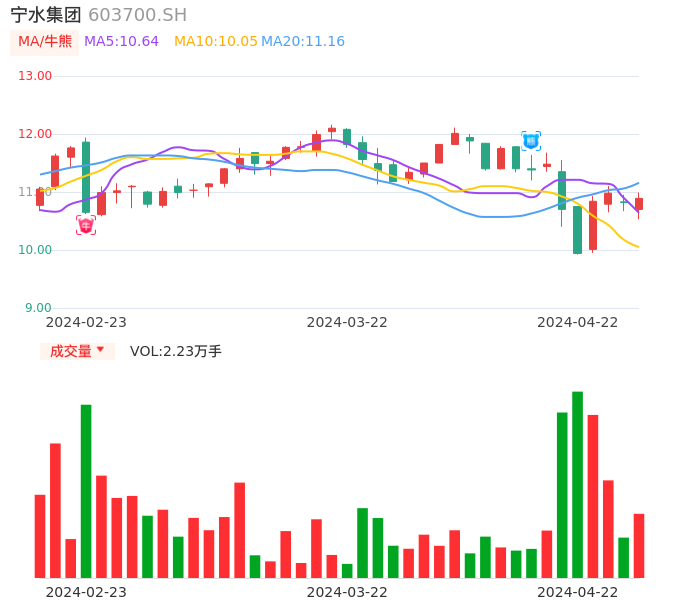Click the 9.00 price axis label
This screenshot has height=606, width=686.
(39, 308)
